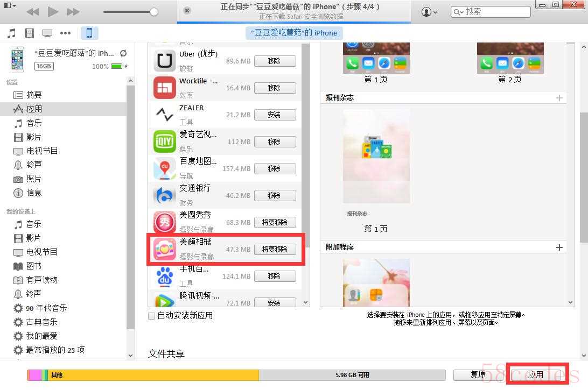Select the TV shows monitor icon
588x390 pixels.
(x=47, y=33)
